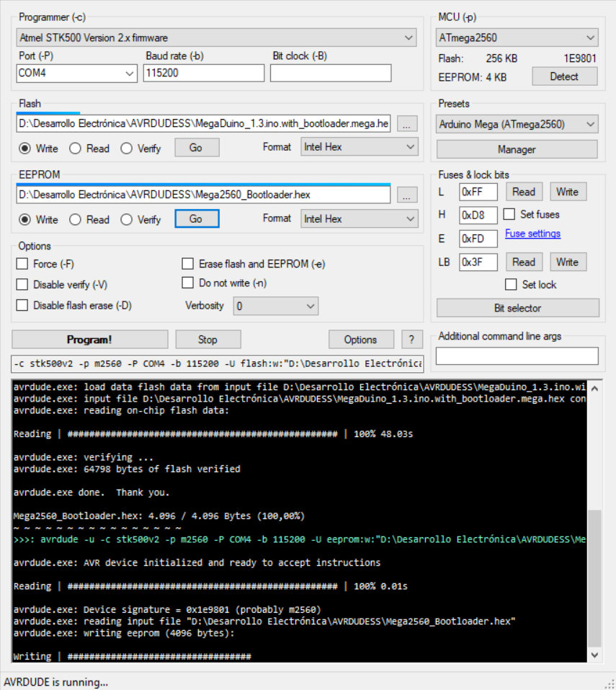Click the 1E9801 signature text
Screen dimensions: 616x690
point(580,58)
